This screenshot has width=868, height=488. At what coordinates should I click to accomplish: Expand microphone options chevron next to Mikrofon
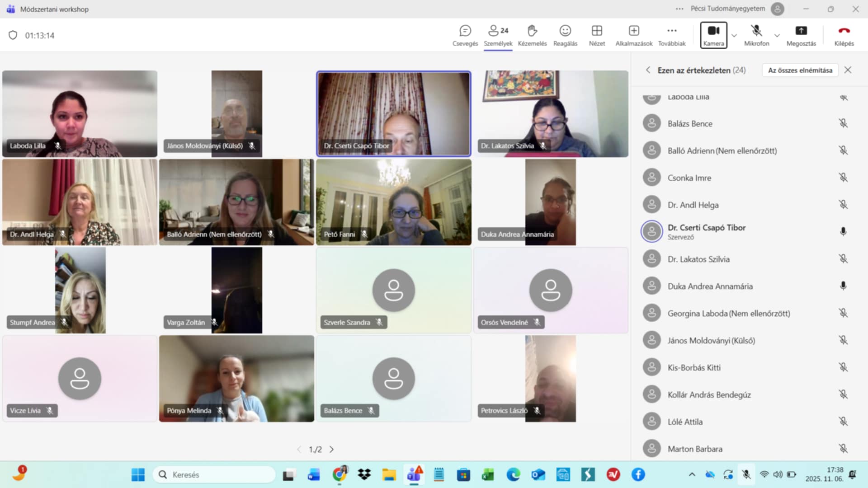777,36
